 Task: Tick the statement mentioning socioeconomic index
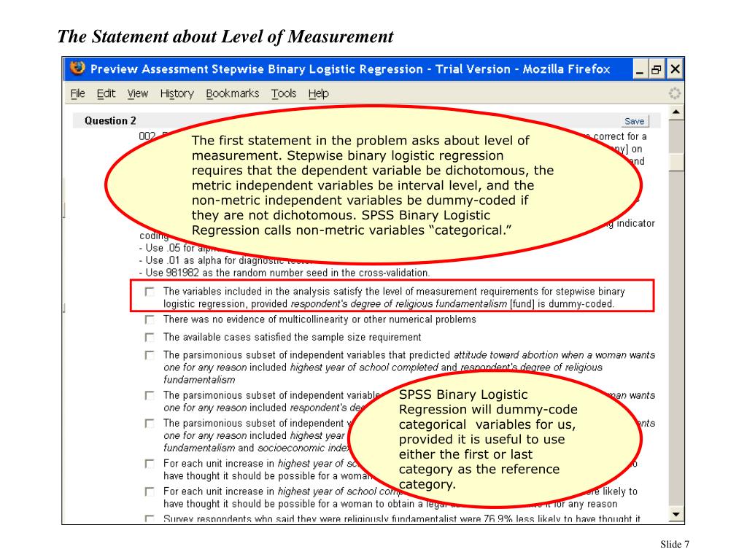(150, 424)
